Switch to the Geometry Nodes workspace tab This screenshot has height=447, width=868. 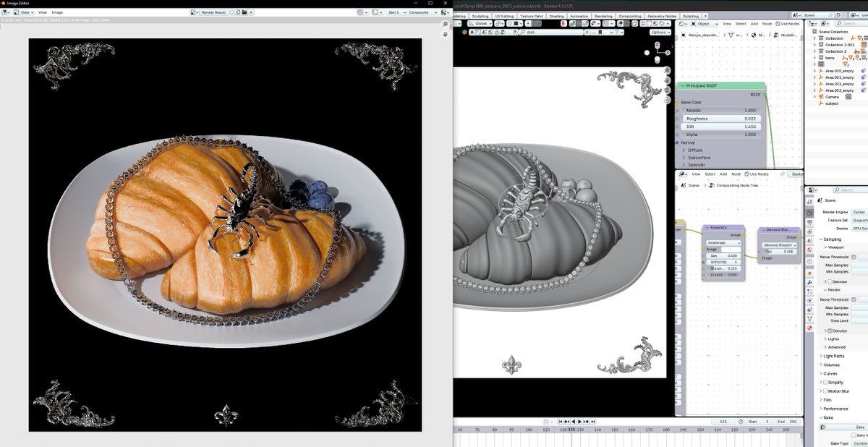coord(662,16)
